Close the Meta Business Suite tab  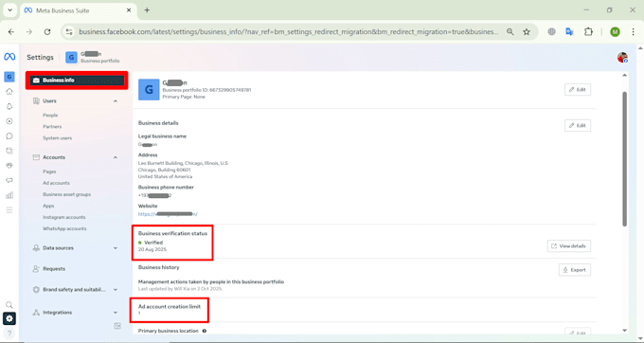129,10
